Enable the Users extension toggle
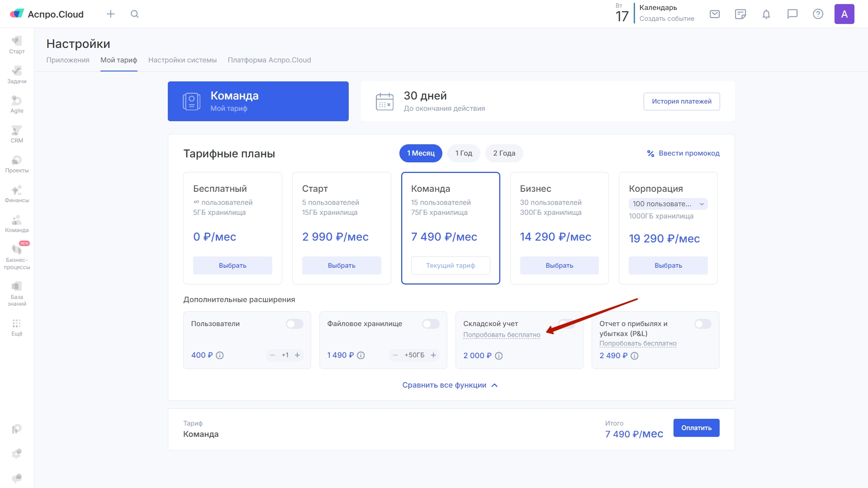The width and height of the screenshot is (868, 488). coord(294,324)
